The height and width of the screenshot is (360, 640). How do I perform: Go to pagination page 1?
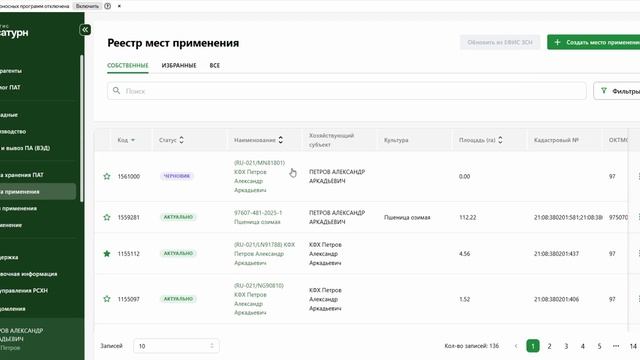point(533,346)
